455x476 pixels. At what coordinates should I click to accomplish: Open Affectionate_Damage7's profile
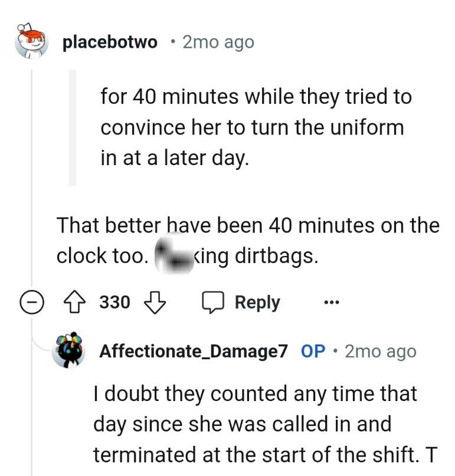pyautogui.click(x=195, y=351)
